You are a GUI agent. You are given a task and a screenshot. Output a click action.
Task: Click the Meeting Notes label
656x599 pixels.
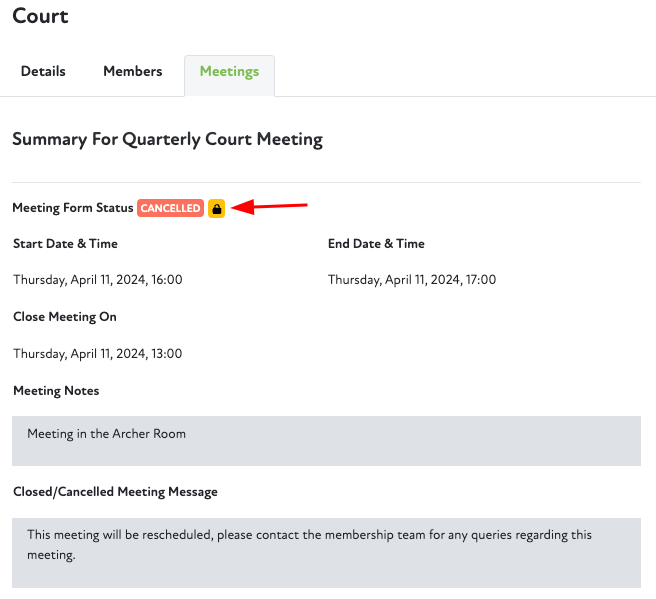click(56, 390)
